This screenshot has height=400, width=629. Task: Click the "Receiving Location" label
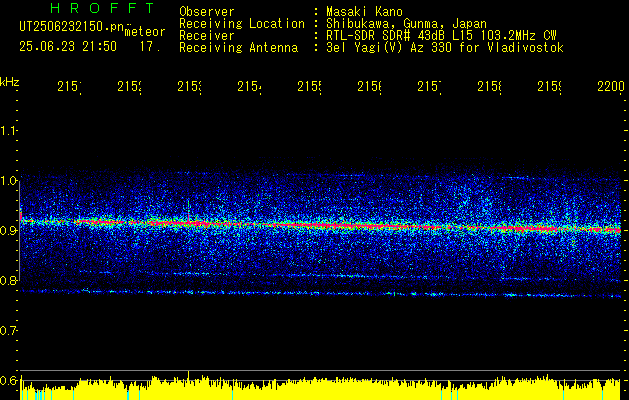242,24
